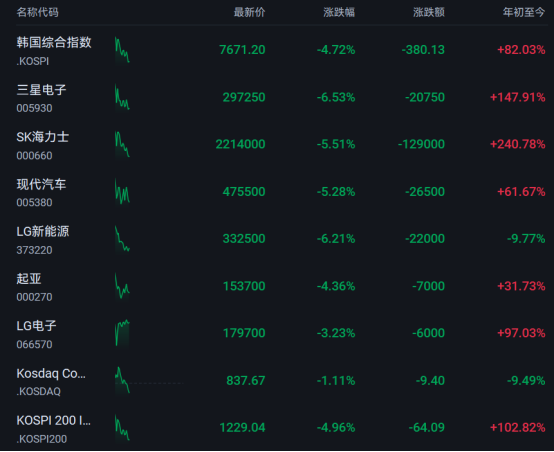This screenshot has width=554, height=452.
Task: View the SK海力士 sparkline chart
Action: (x=122, y=145)
